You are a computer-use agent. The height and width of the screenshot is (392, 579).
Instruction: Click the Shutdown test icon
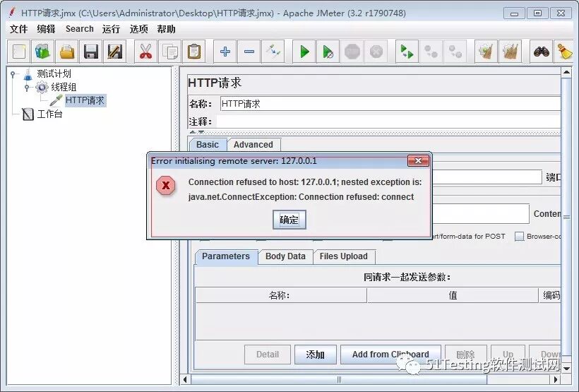click(376, 52)
